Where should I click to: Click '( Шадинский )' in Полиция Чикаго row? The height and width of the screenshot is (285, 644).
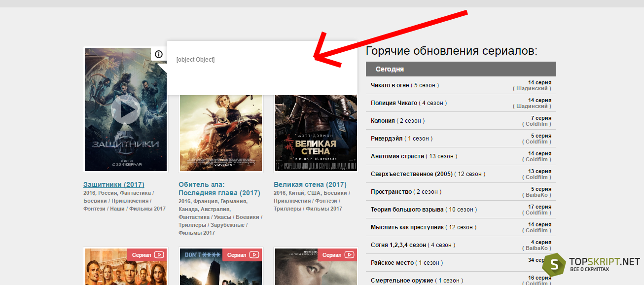click(532, 106)
